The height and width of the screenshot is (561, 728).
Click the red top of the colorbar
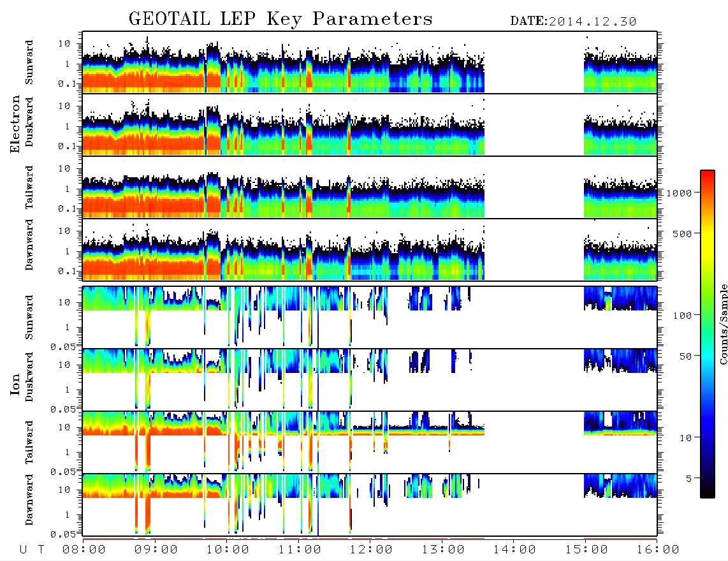[x=708, y=178]
